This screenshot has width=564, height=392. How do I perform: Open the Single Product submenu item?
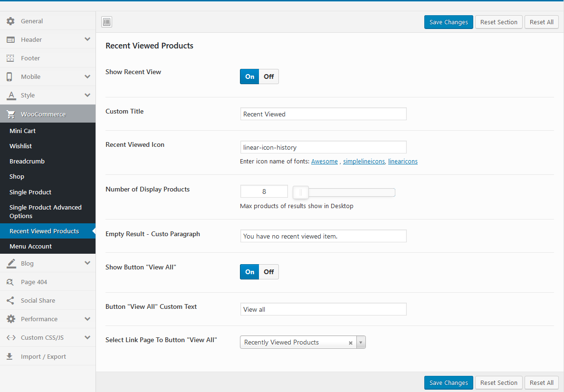coord(48,192)
